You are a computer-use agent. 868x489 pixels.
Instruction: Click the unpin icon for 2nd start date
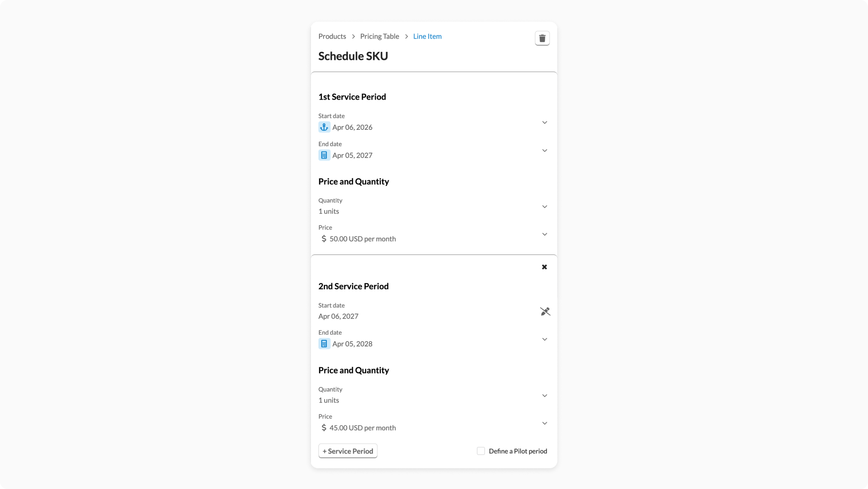click(545, 312)
